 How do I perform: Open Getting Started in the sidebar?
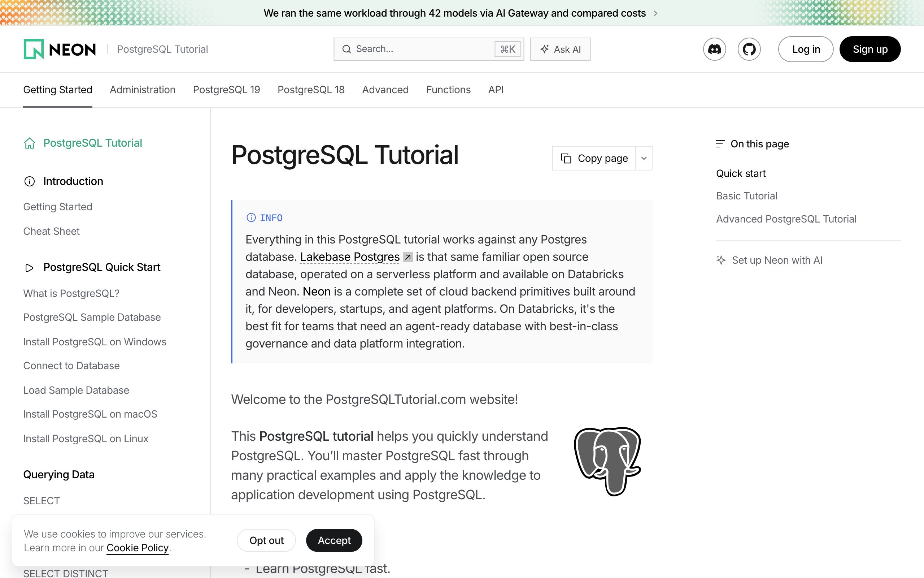[x=58, y=207]
